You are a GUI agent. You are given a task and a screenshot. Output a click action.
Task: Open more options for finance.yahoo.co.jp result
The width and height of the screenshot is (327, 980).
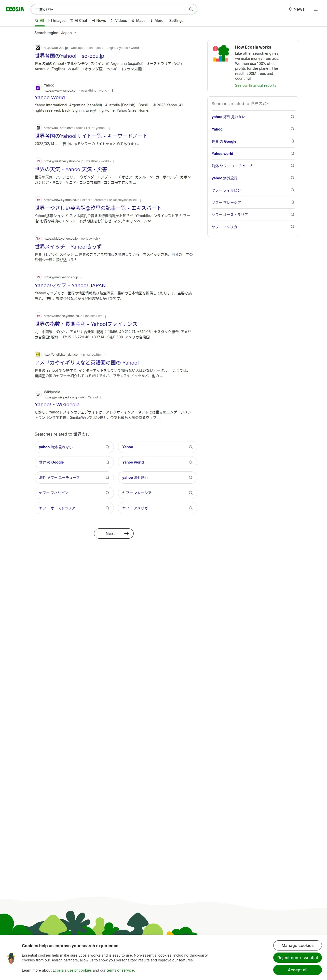[x=105, y=316]
